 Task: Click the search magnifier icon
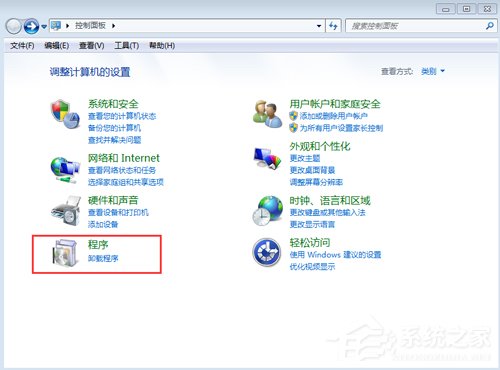pos(489,26)
